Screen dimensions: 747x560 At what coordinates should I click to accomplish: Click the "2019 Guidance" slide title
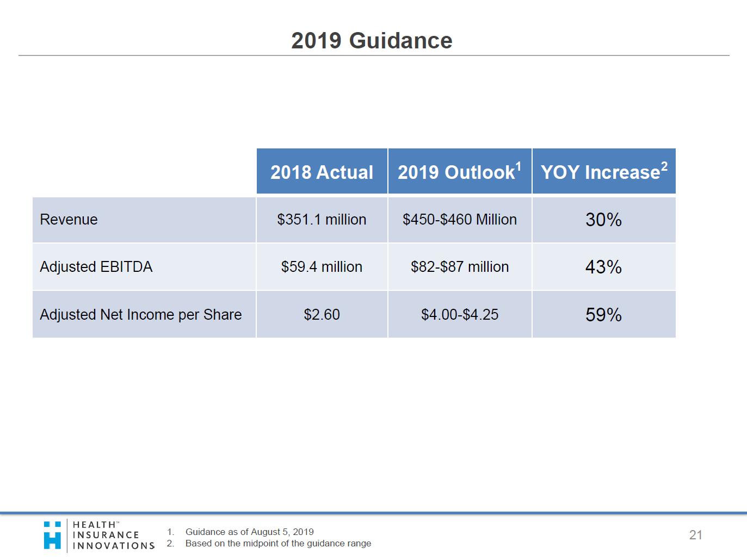click(x=372, y=41)
